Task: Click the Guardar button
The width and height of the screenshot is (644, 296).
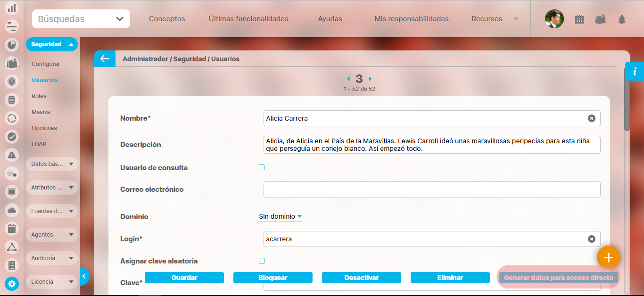Action: [x=184, y=278]
